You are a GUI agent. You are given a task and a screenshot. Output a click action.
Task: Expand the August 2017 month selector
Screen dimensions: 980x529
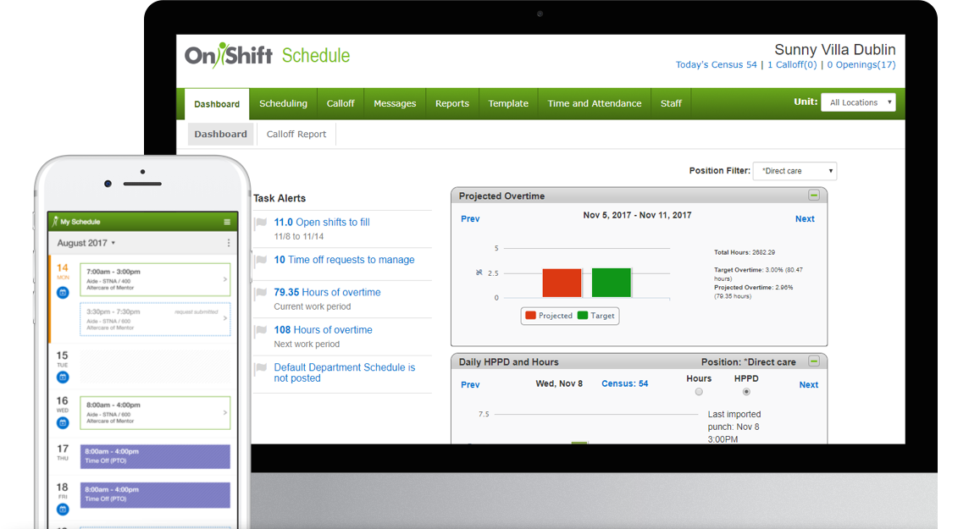86,243
